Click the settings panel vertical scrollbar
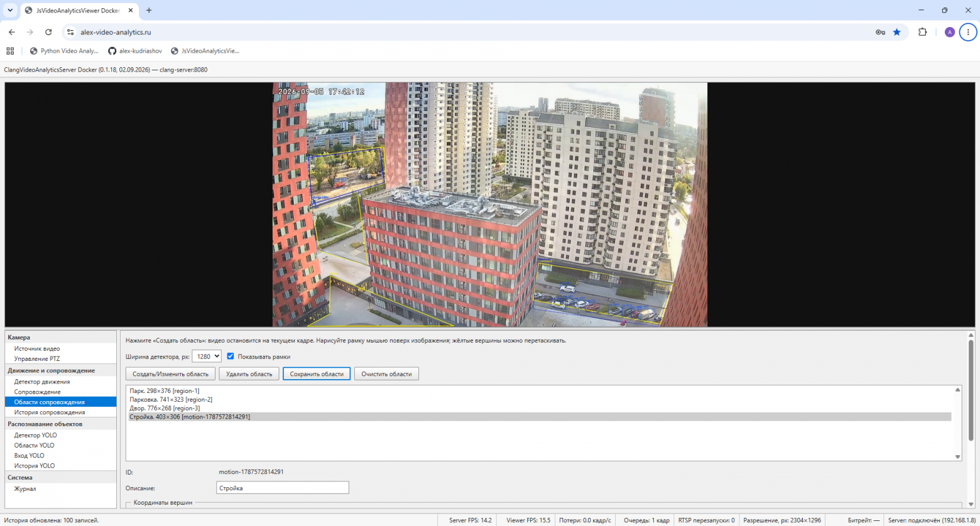The image size is (980, 526). pyautogui.click(x=971, y=390)
